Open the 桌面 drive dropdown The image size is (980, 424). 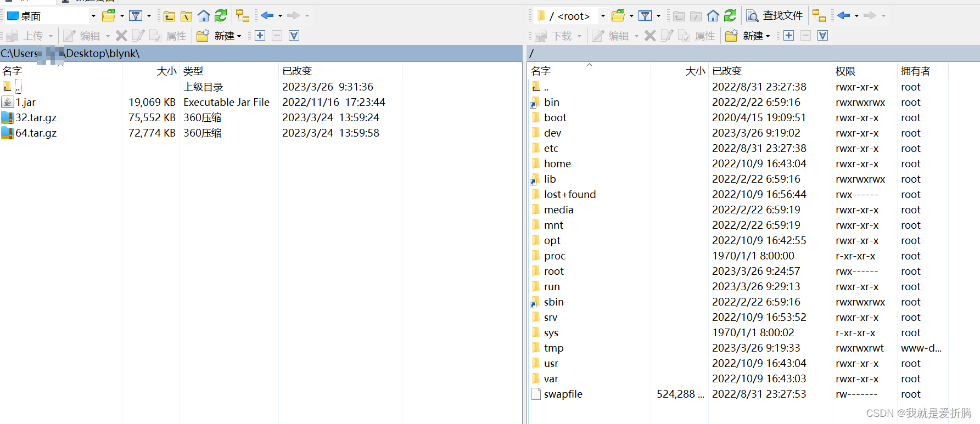coord(93,16)
